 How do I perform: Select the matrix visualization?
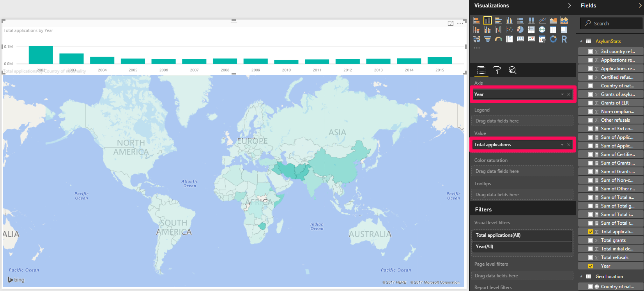564,30
